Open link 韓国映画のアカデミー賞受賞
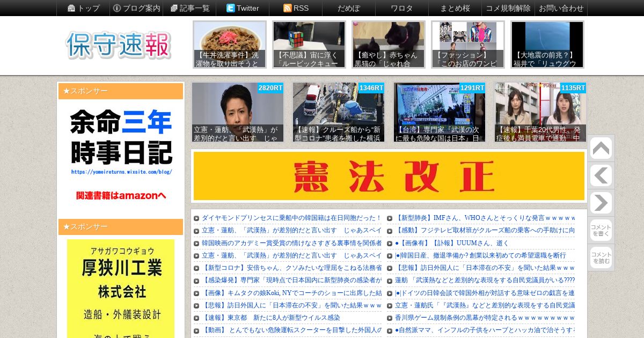The height and width of the screenshot is (338, 644). 291,243
